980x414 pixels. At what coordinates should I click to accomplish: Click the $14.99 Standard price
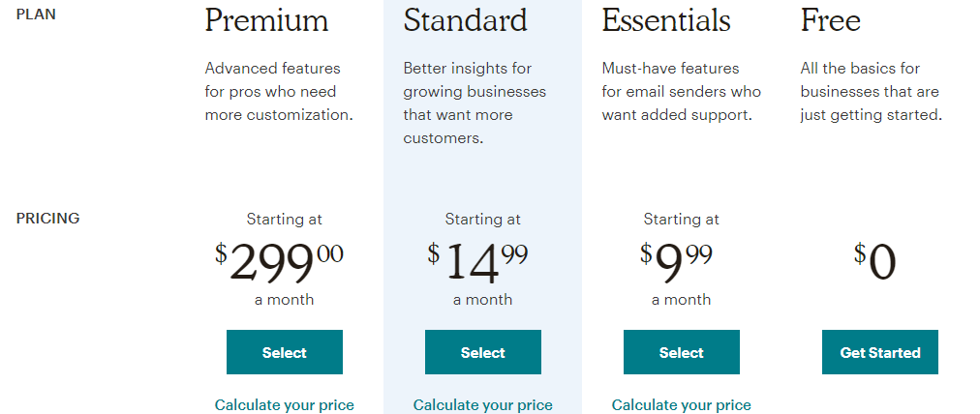(478, 261)
